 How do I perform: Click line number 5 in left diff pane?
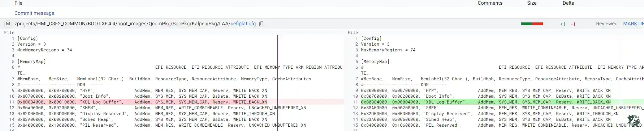(13, 62)
